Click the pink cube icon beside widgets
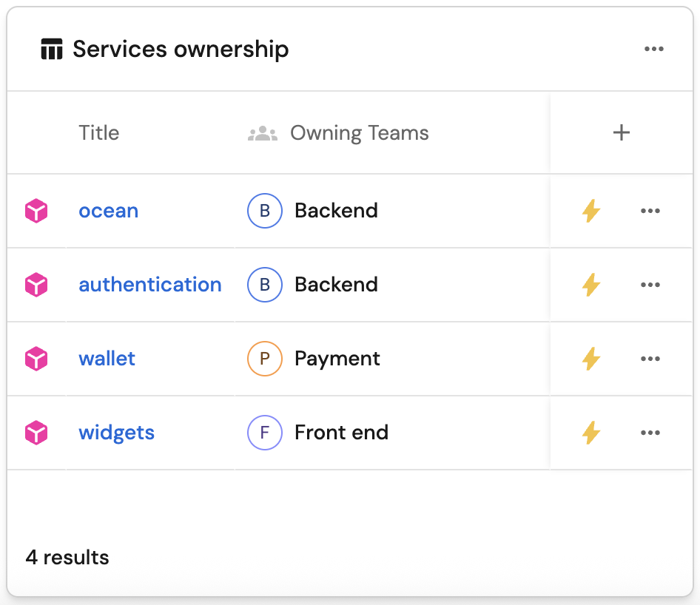This screenshot has height=605, width=700. point(36,433)
